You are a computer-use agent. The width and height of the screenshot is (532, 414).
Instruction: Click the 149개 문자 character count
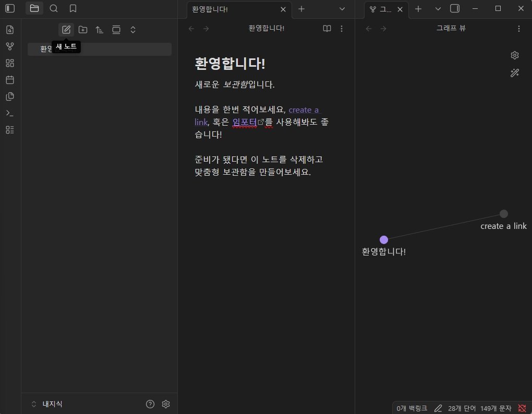point(495,409)
